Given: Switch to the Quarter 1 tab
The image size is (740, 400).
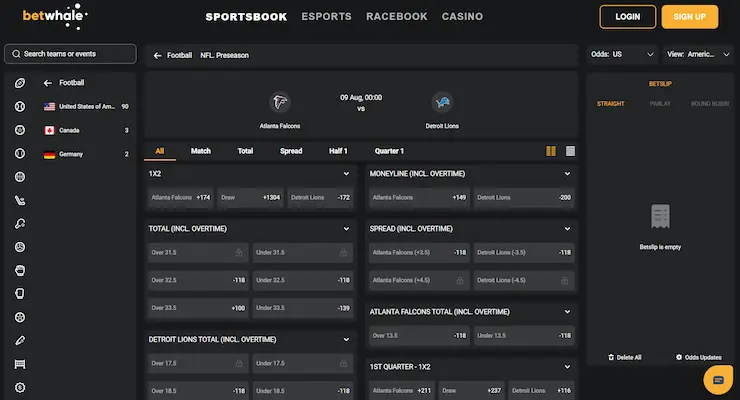Looking at the screenshot, I should point(389,151).
